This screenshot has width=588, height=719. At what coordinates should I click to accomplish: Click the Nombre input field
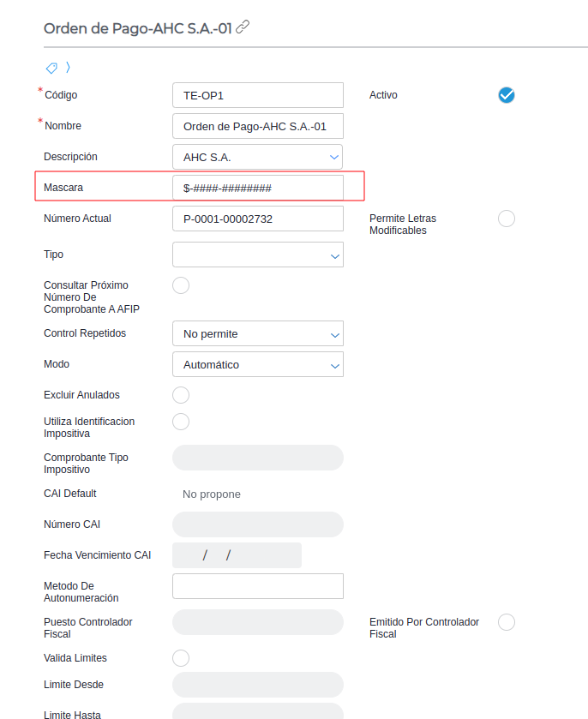(258, 126)
